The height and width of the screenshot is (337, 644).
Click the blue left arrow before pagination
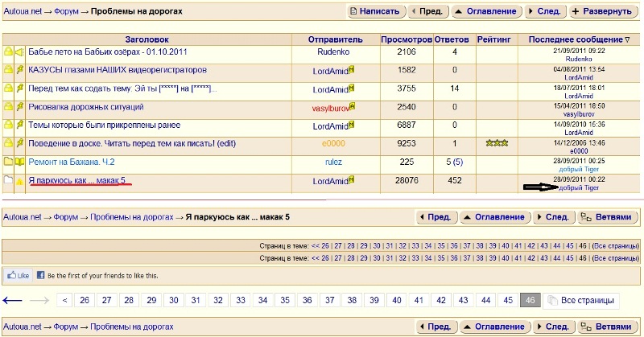12,300
